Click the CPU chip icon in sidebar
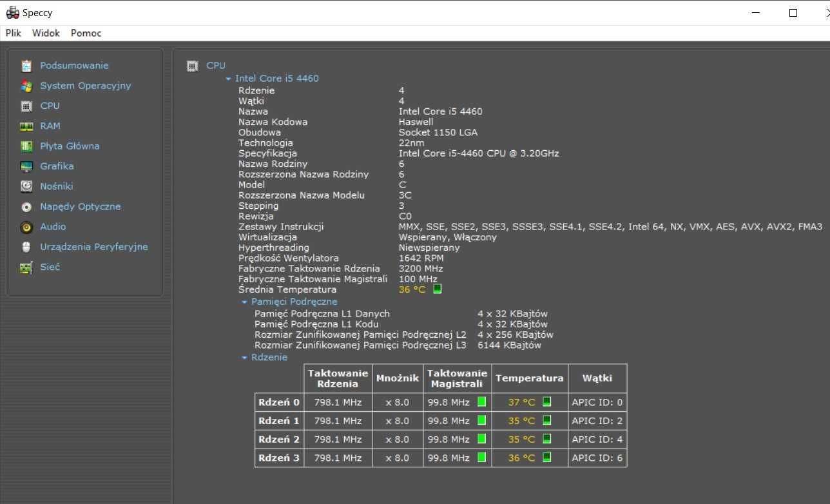The width and height of the screenshot is (830, 504). point(26,106)
